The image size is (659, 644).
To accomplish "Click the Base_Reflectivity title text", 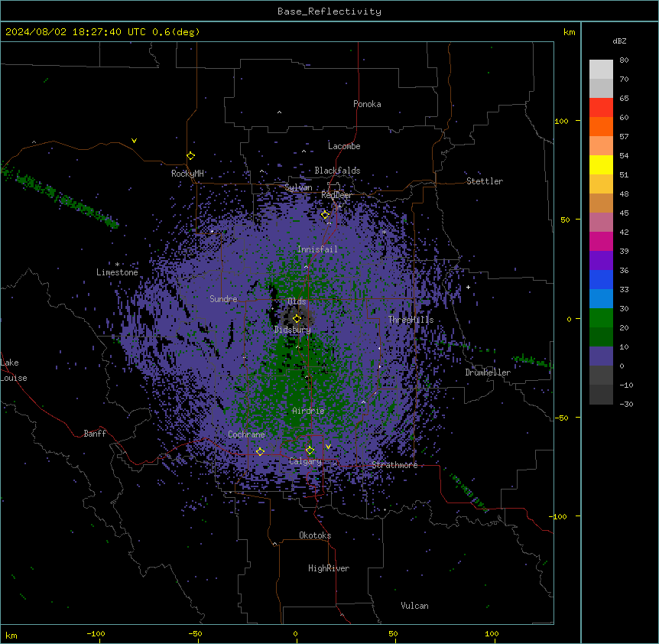I will [329, 11].
